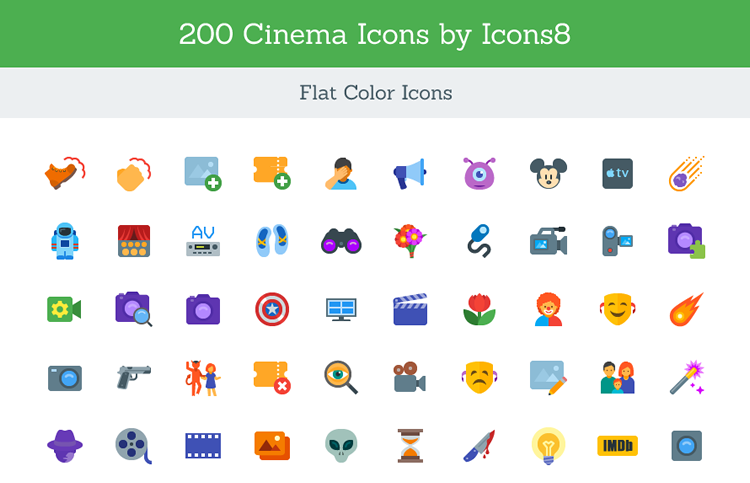
Task: Select the glowing light bulb icon
Action: click(548, 445)
